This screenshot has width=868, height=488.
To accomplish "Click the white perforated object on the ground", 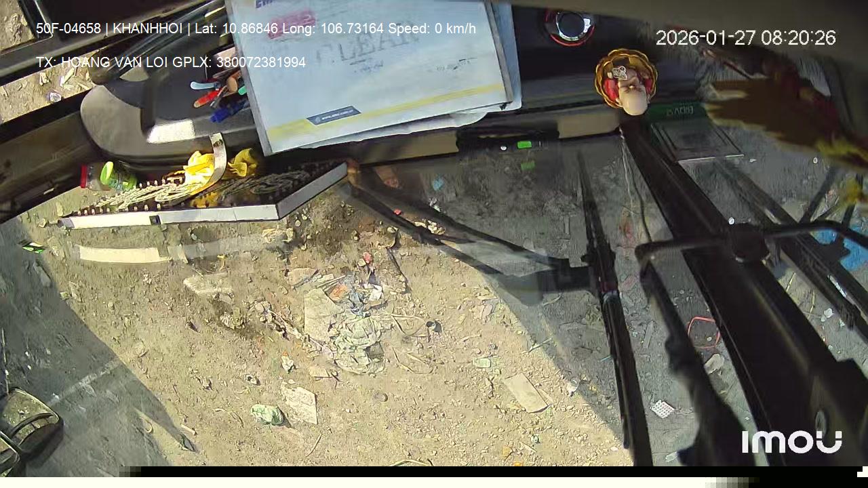I will point(662,409).
